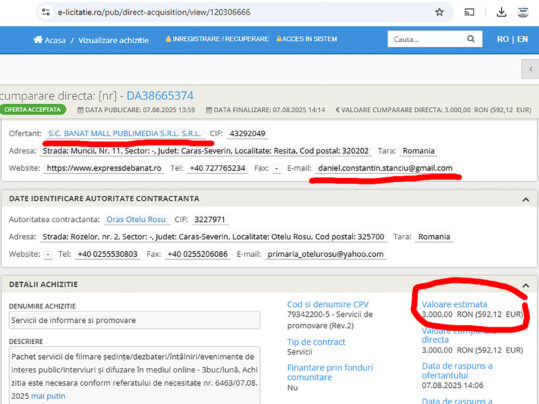Select email daniel.constantin.stanciu@gmail.com

pos(385,168)
